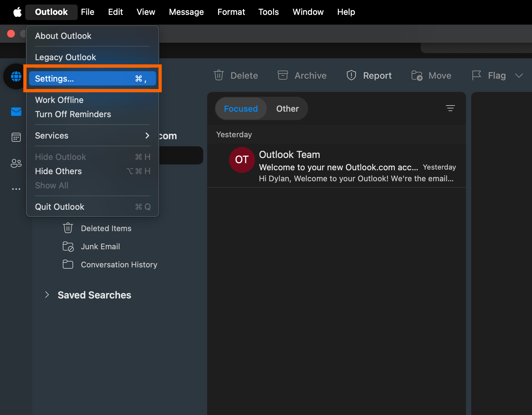Image resolution: width=532 pixels, height=415 pixels.
Task: Open the Conversation History folder
Action: [x=119, y=264]
